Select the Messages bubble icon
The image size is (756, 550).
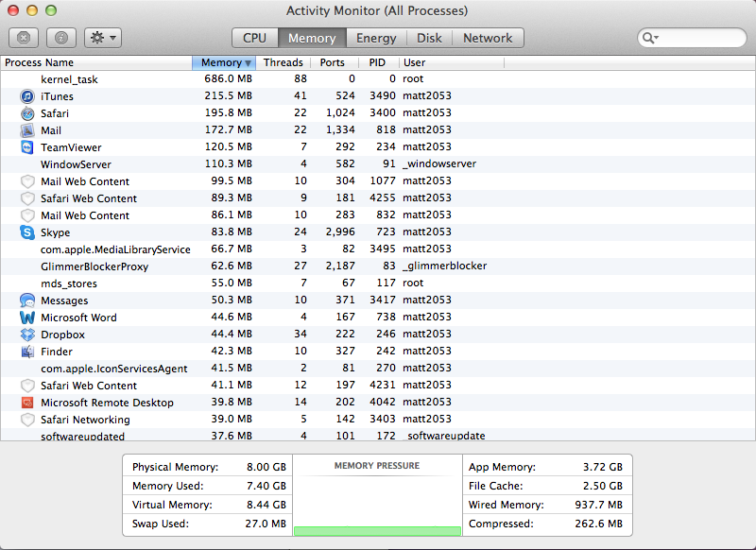[x=27, y=301]
